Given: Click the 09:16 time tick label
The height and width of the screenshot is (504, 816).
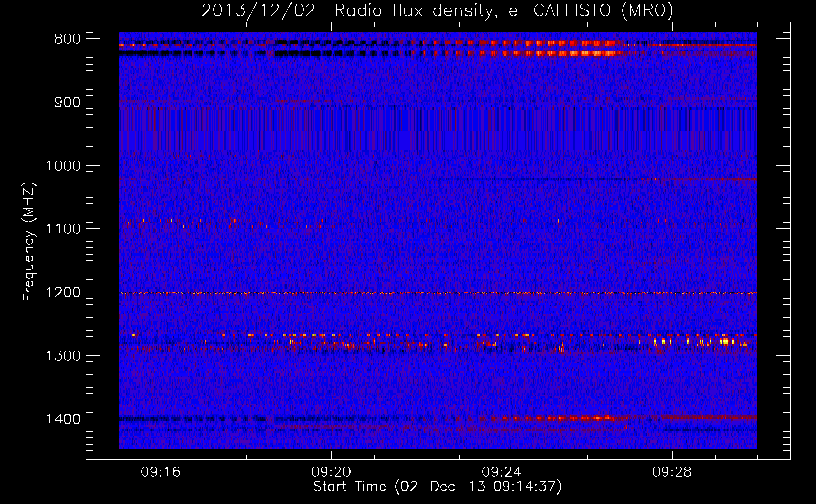Looking at the screenshot, I should (x=161, y=472).
